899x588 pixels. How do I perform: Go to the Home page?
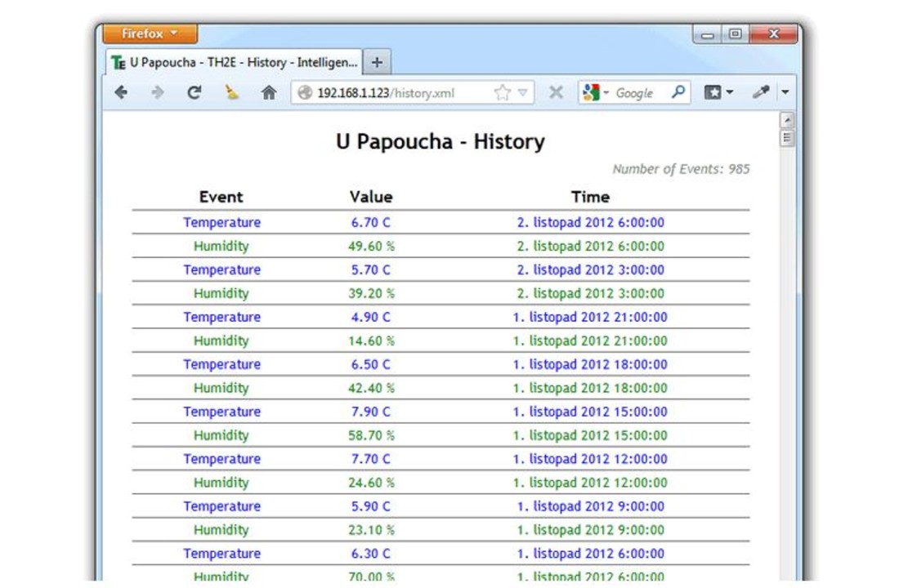coord(269,93)
